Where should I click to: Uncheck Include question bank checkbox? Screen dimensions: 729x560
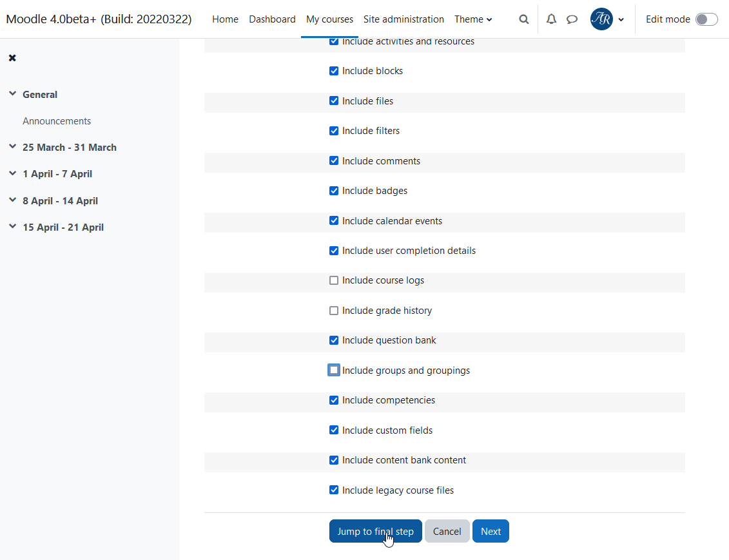click(x=334, y=340)
